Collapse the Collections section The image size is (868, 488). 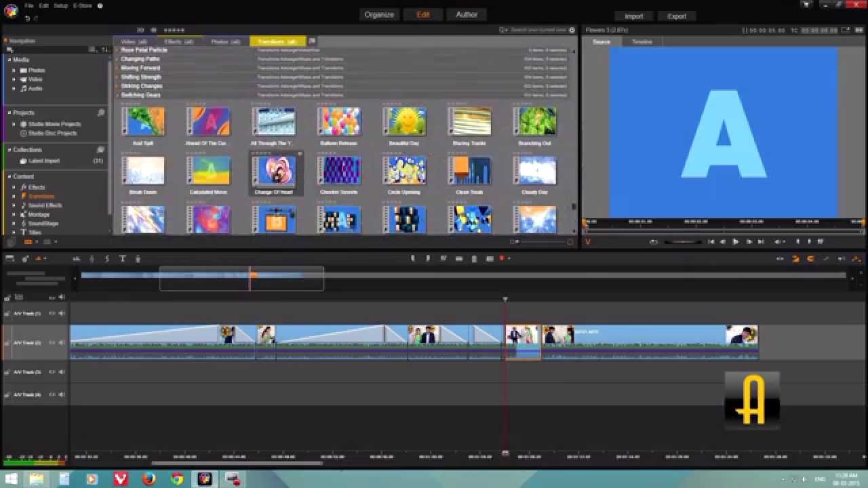point(9,150)
